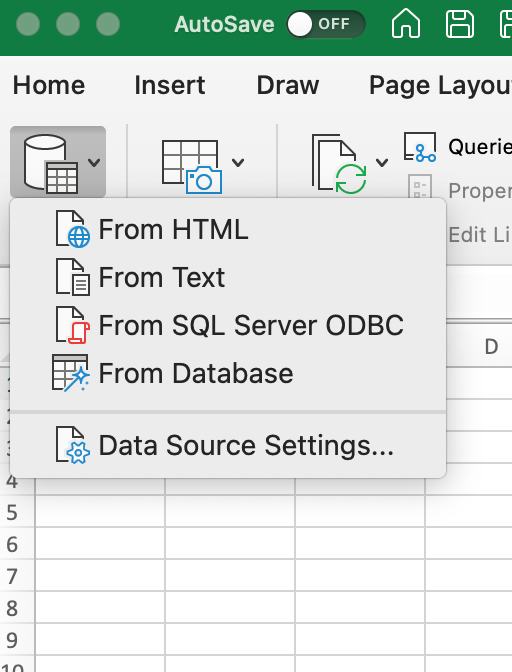
Task: Collapse the Get Data dropdown arrow
Action: [94, 162]
